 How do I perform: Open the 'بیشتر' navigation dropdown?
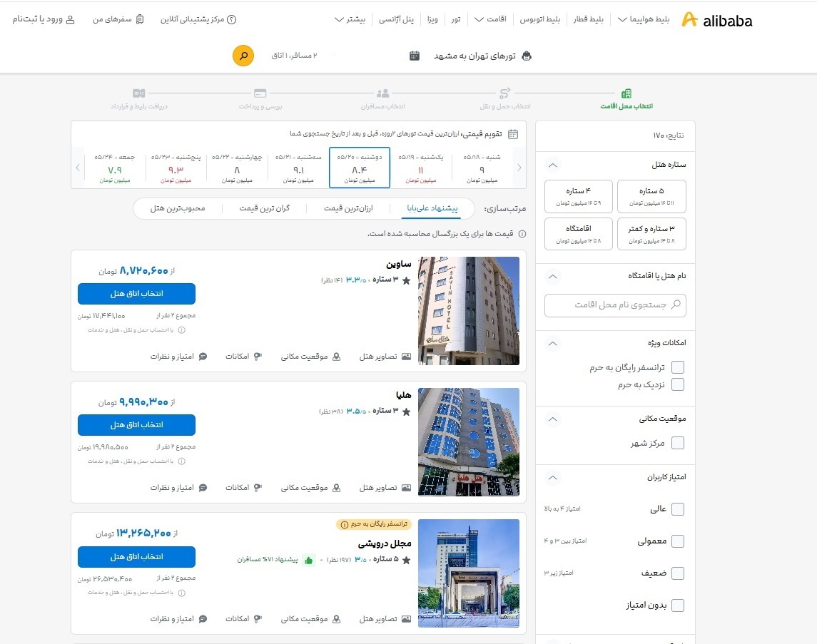(x=350, y=19)
